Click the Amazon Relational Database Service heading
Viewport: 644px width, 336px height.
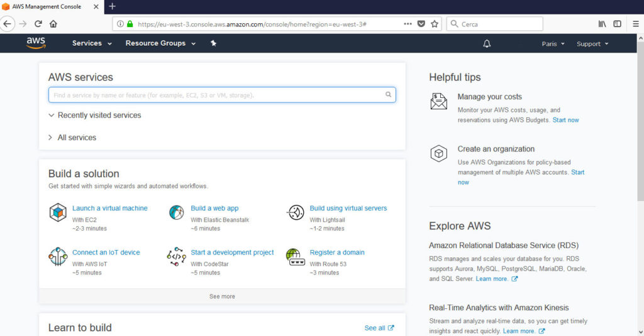(x=504, y=246)
